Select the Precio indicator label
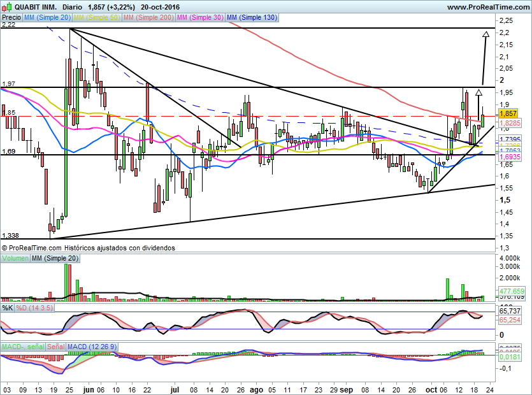532x395 pixels. click(11, 18)
